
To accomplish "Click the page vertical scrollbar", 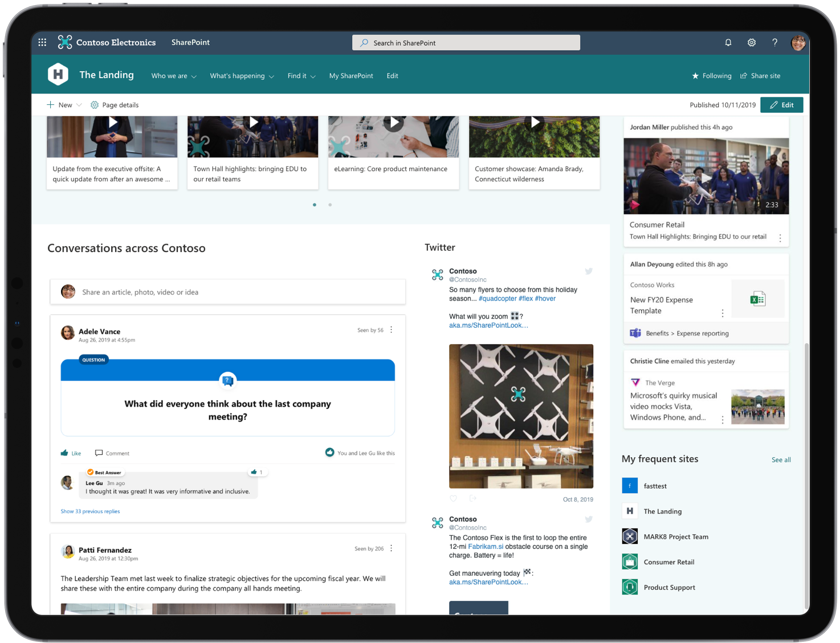I will pos(805,473).
